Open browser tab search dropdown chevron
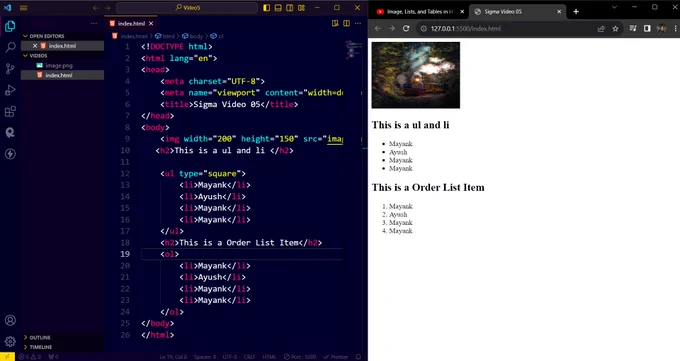Viewport: 680px width, 361px height. click(x=614, y=7)
